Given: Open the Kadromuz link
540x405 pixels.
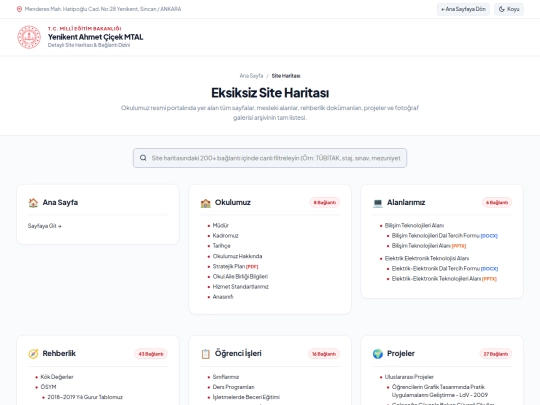Looking at the screenshot, I should pyautogui.click(x=225, y=236).
